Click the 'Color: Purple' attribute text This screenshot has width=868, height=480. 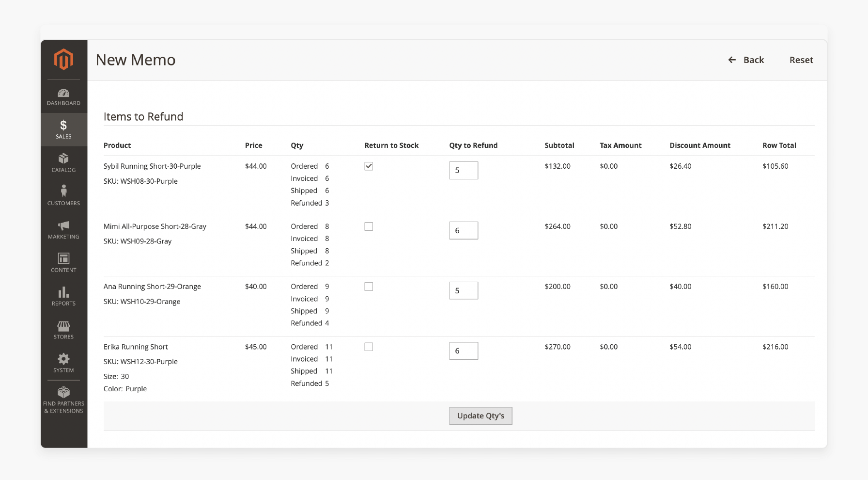pyautogui.click(x=125, y=389)
